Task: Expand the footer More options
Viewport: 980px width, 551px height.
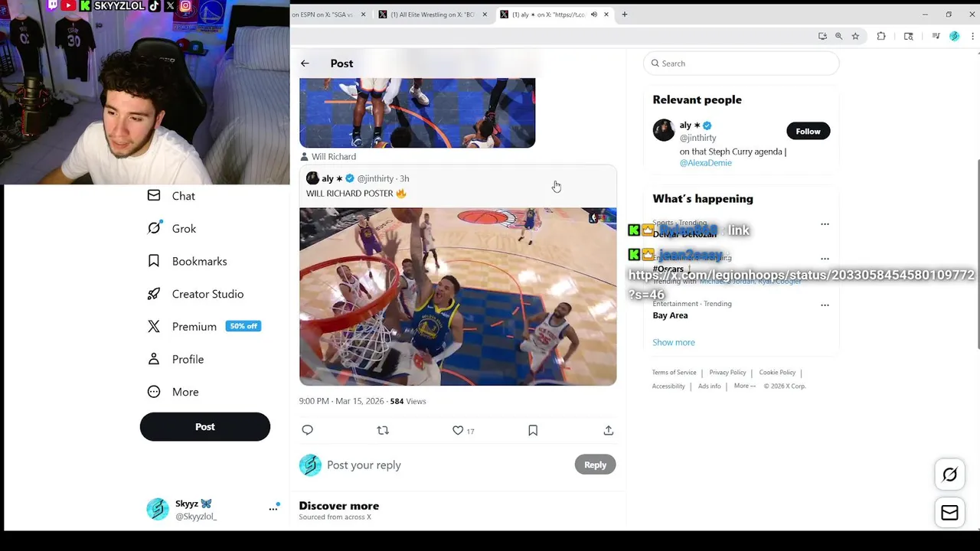Action: [745, 386]
